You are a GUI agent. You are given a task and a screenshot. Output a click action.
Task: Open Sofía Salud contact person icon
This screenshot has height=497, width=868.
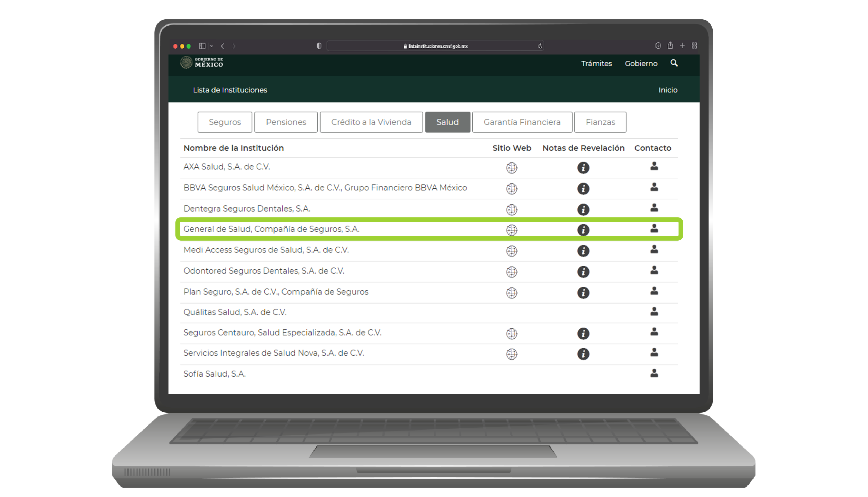coord(654,373)
